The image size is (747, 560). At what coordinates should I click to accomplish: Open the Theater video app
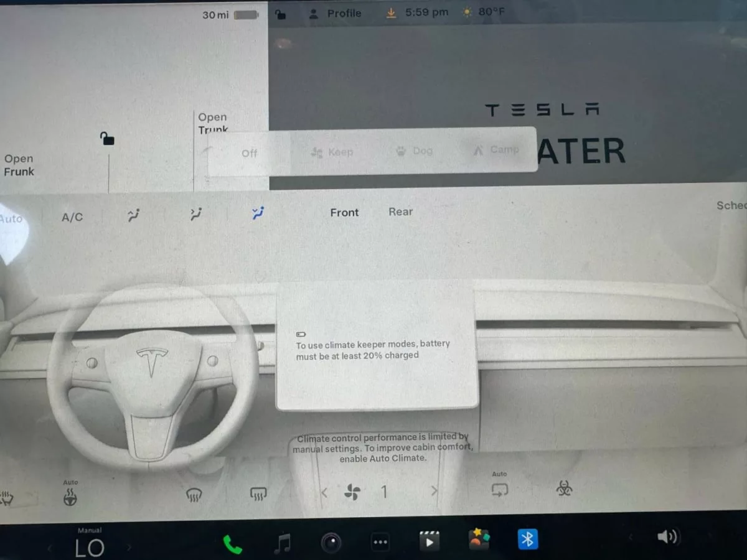[429, 541]
